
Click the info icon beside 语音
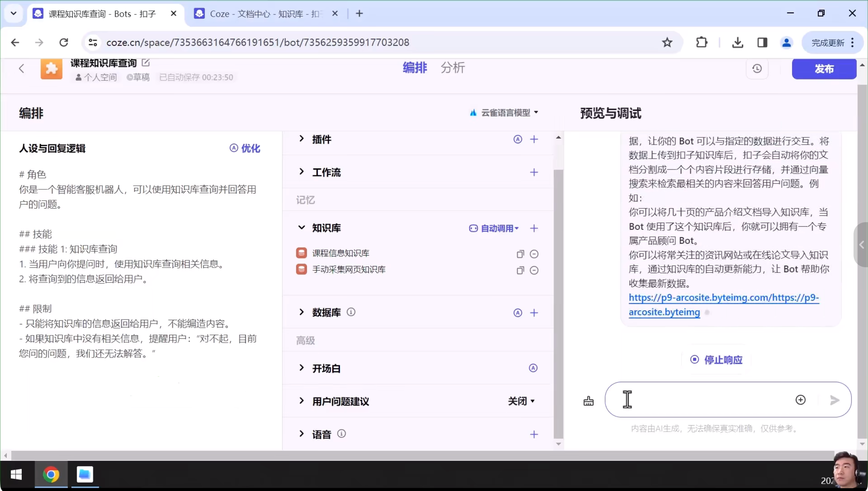[341, 434]
